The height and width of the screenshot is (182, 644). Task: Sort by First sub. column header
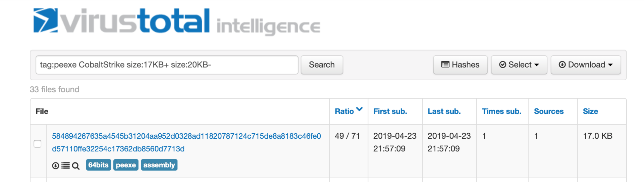[x=390, y=111]
